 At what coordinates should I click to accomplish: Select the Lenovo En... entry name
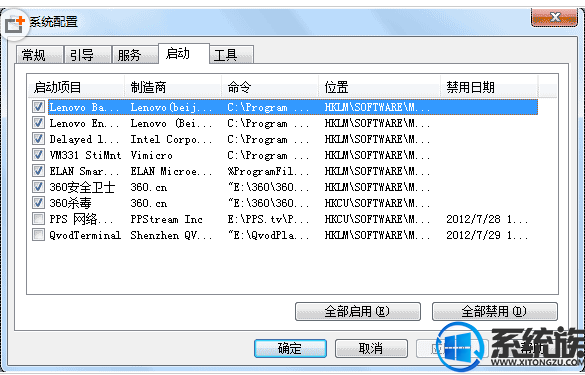coord(84,123)
